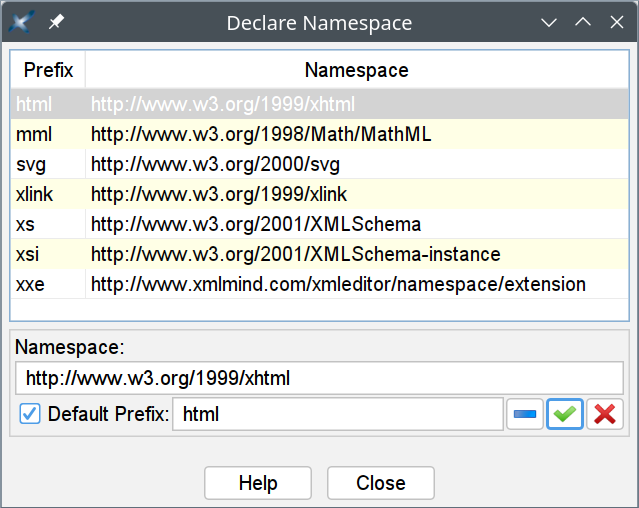Open the XMLmind app icon menu in the title bar
The height and width of the screenshot is (508, 639).
tap(20, 22)
